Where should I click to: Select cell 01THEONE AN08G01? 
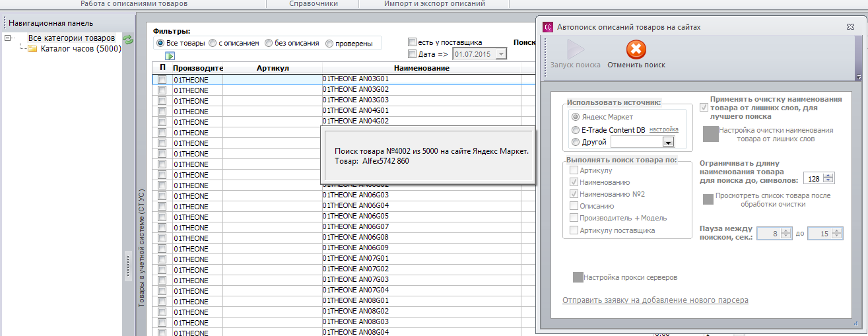click(421, 300)
